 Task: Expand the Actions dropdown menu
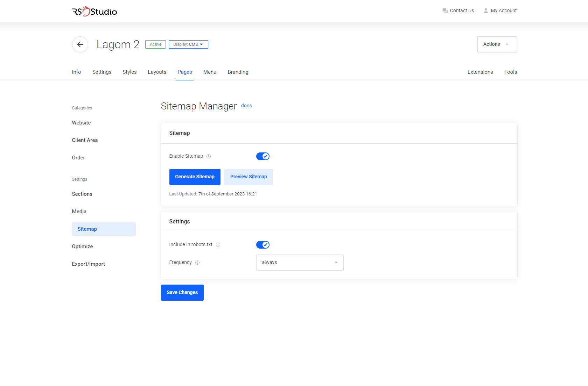click(x=497, y=44)
